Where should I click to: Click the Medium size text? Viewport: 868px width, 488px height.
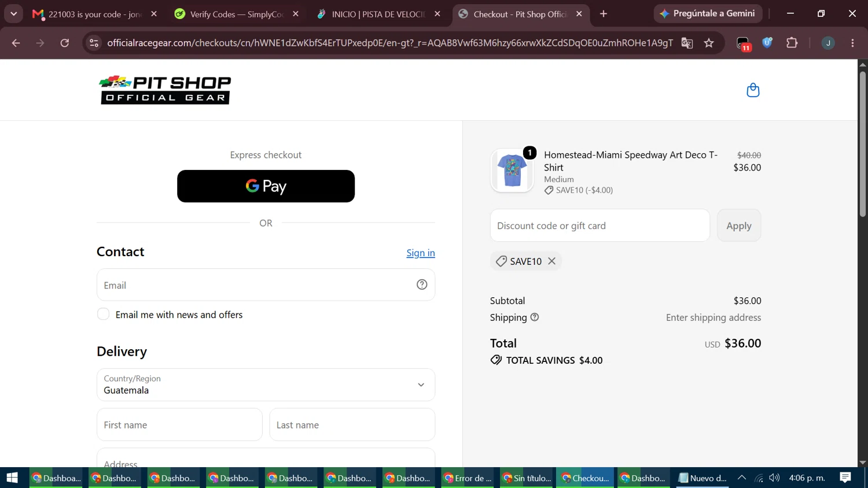[559, 179]
